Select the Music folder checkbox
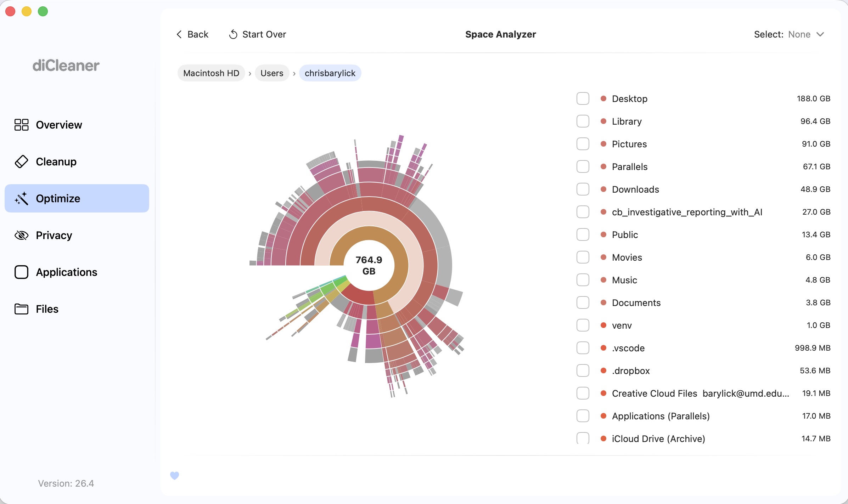848x504 pixels. 583,280
